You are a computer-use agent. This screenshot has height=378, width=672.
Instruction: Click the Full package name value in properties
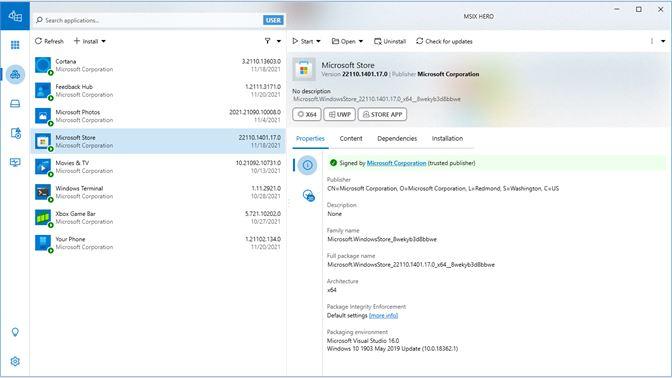(411, 264)
